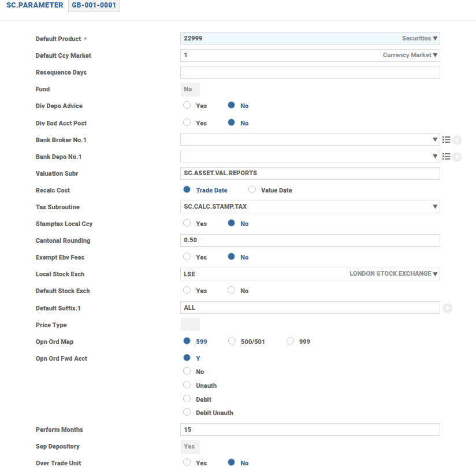
Task: Click the Sep Depository Yes button
Action: [x=189, y=446]
